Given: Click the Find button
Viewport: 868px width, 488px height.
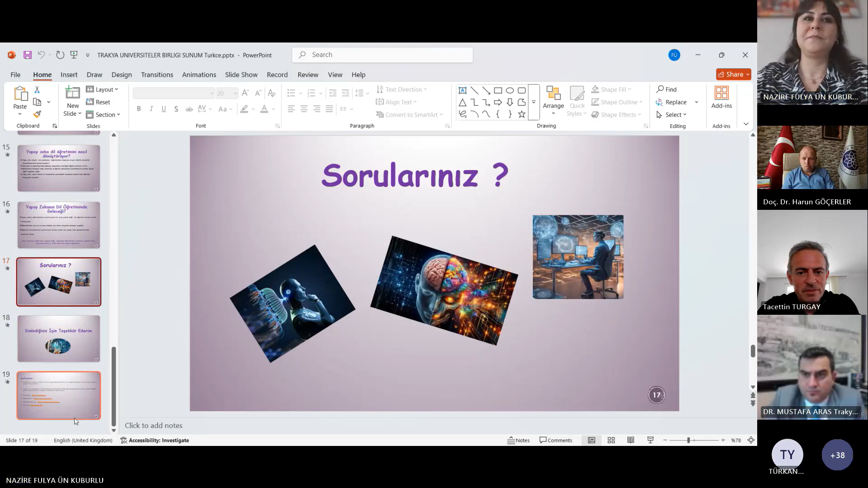Looking at the screenshot, I should coord(667,90).
